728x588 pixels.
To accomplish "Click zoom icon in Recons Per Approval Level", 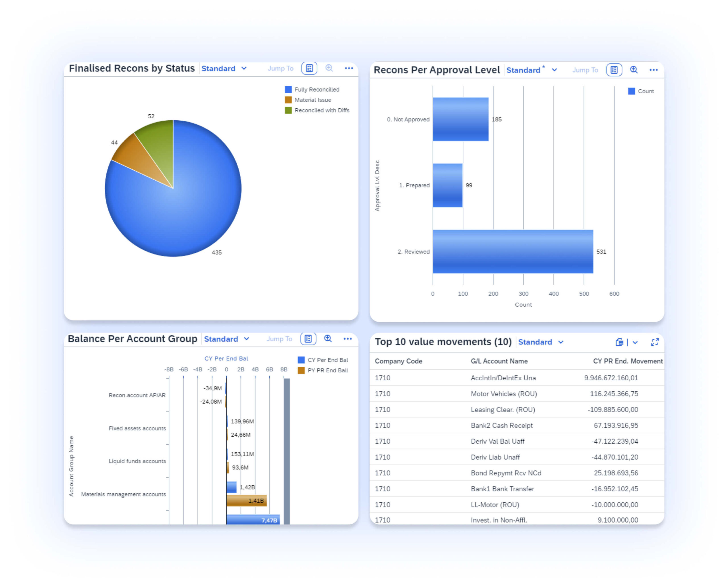I will pyautogui.click(x=634, y=70).
